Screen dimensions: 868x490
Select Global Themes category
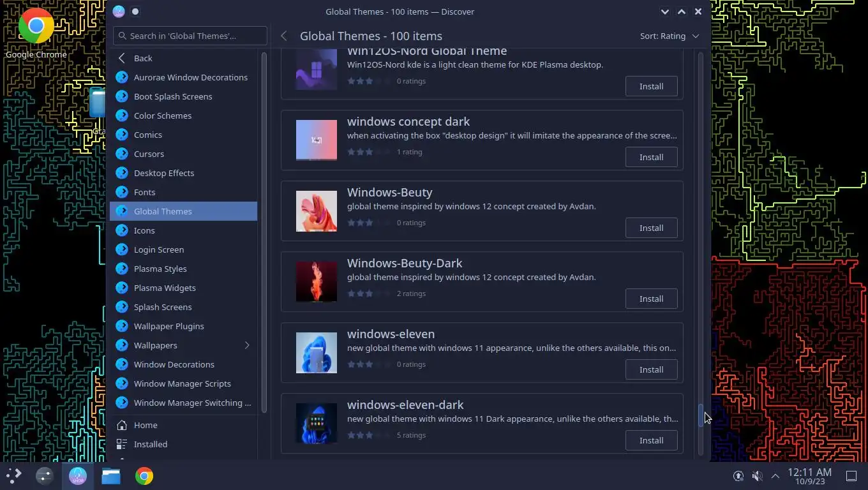click(183, 211)
